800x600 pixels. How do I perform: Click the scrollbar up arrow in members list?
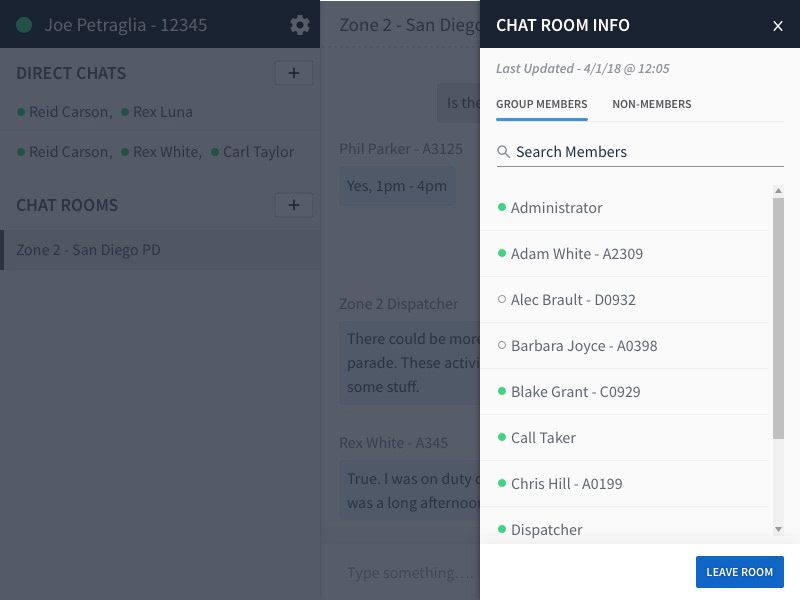click(x=778, y=191)
